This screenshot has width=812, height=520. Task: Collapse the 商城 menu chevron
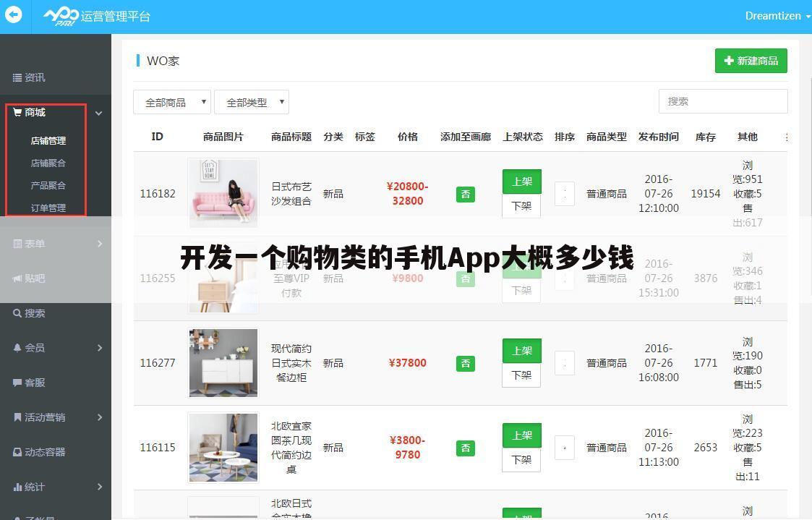[98, 113]
